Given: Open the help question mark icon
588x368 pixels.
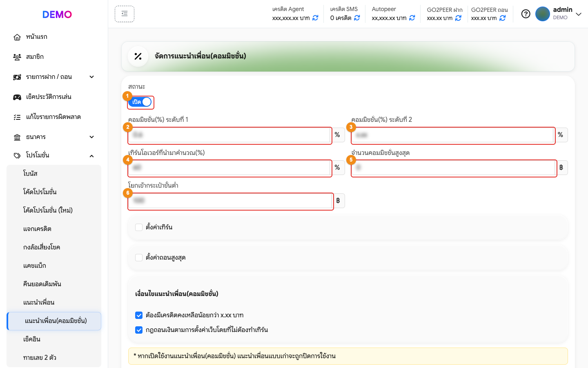Looking at the screenshot, I should click(526, 14).
